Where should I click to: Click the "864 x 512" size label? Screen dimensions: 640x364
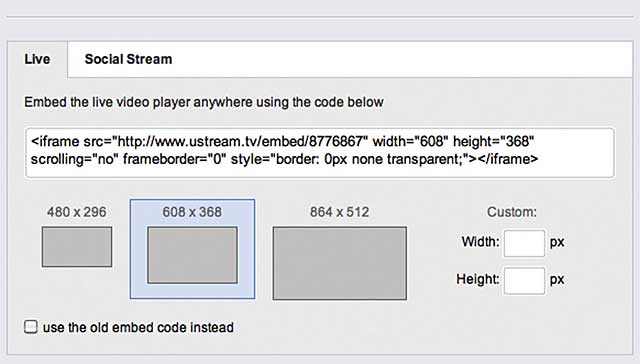pos(340,212)
